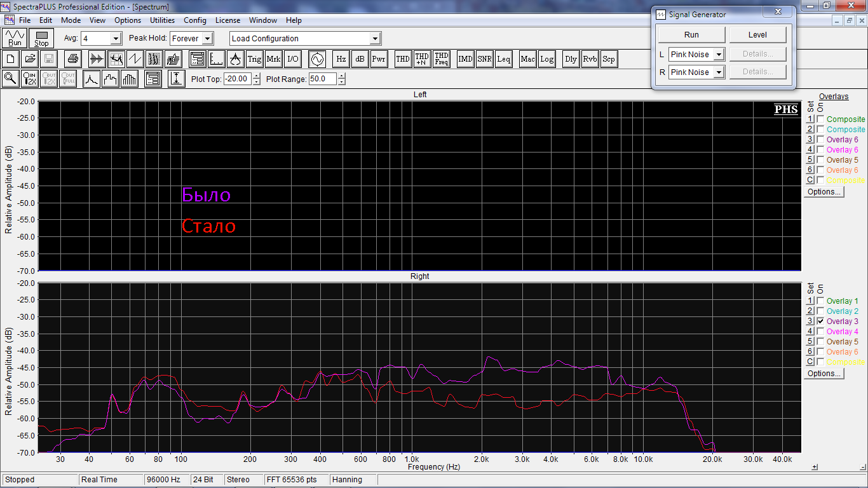
Task: Expand the Load Configuration dropdown
Action: click(x=375, y=39)
